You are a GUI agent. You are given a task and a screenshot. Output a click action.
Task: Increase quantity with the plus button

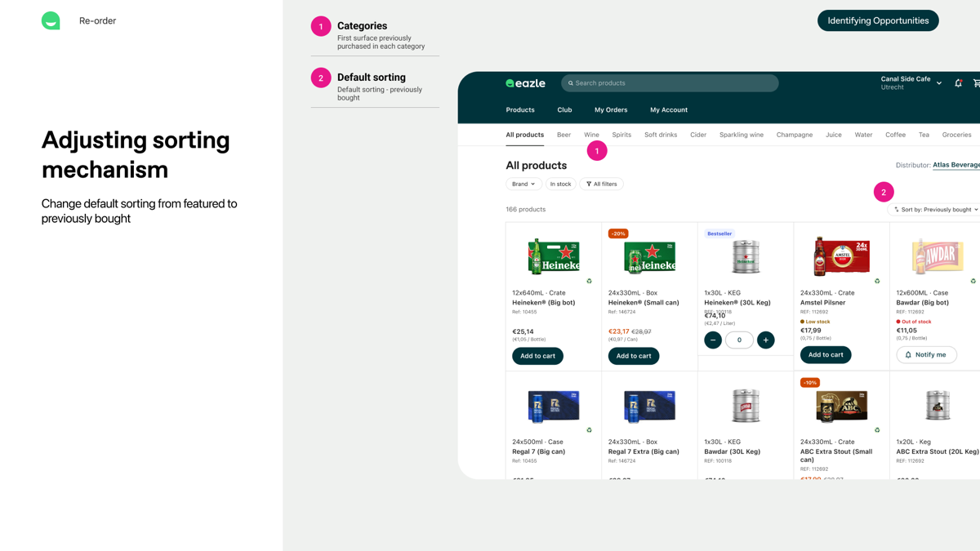[x=766, y=340]
